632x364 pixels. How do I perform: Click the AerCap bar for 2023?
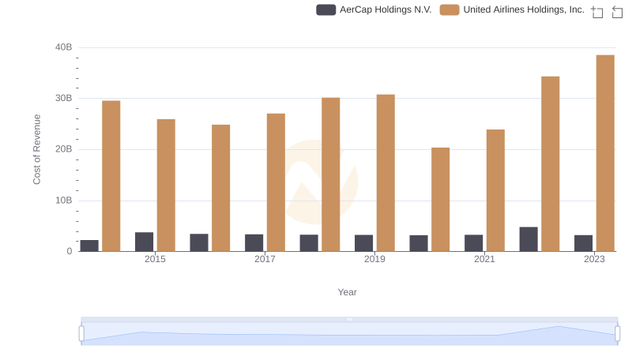point(583,243)
